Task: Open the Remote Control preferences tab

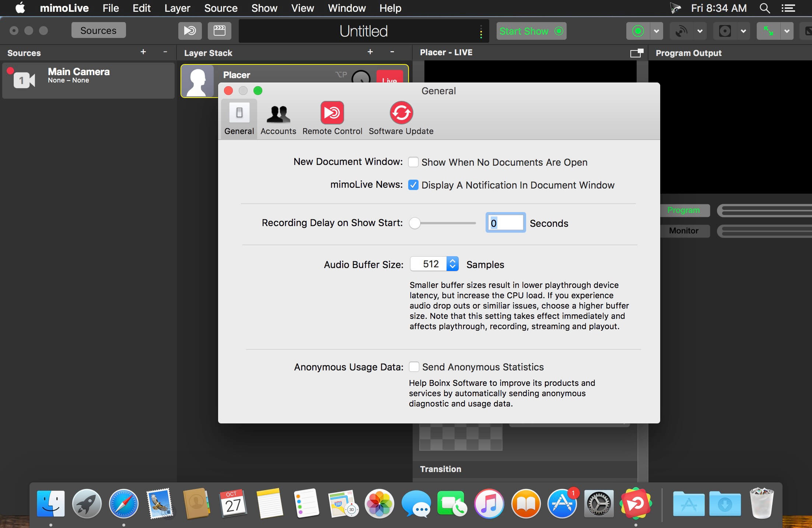Action: (332, 119)
